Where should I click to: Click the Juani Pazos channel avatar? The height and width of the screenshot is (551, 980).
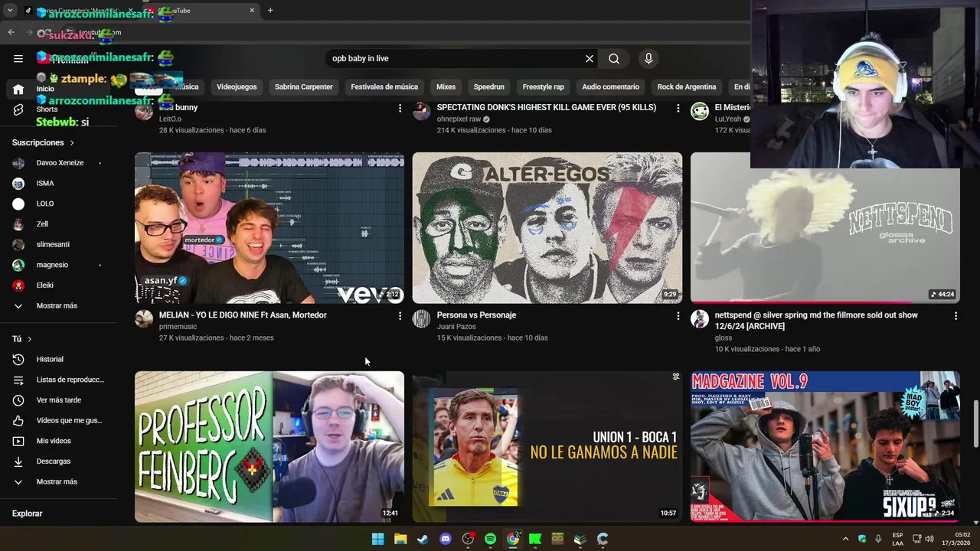pyautogui.click(x=422, y=319)
